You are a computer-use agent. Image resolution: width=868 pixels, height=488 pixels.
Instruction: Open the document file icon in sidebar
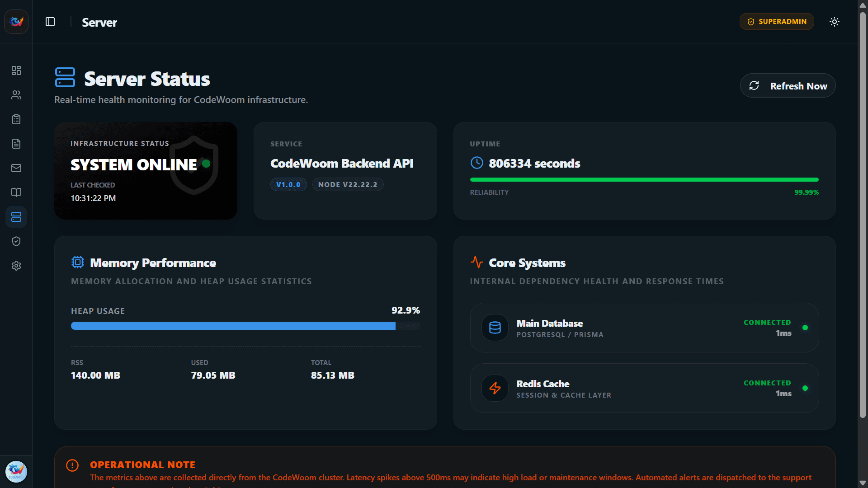coord(16,144)
